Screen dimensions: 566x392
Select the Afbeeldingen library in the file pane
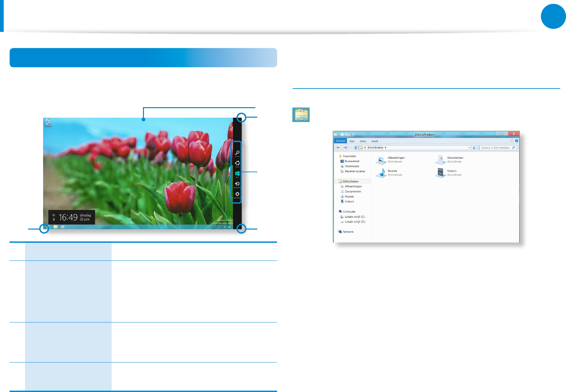(390, 160)
